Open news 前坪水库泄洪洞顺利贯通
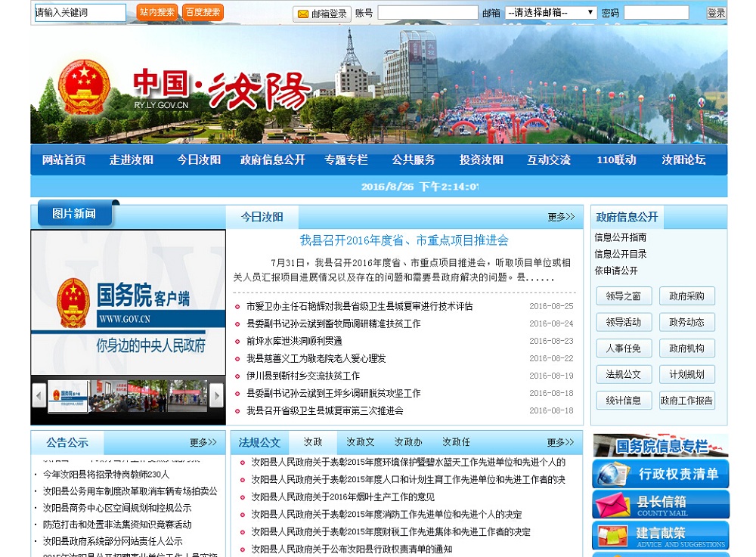Viewport: 756px width, 557px height. coord(294,341)
